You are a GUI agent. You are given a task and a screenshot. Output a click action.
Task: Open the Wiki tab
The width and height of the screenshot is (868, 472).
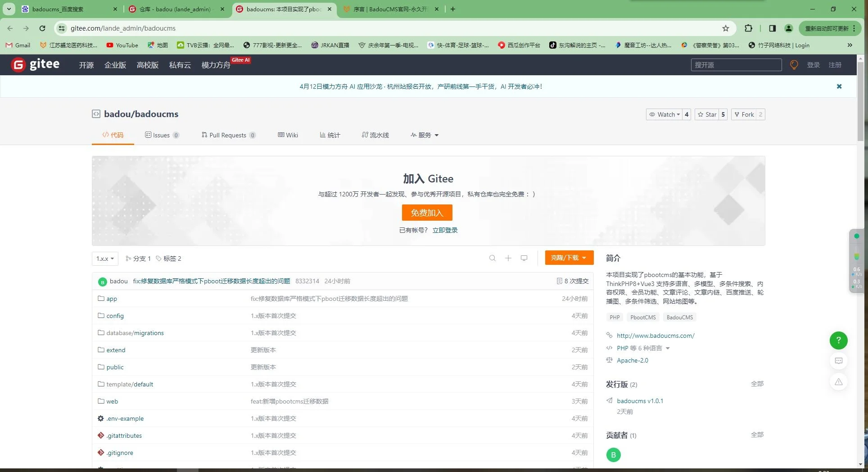coord(288,135)
